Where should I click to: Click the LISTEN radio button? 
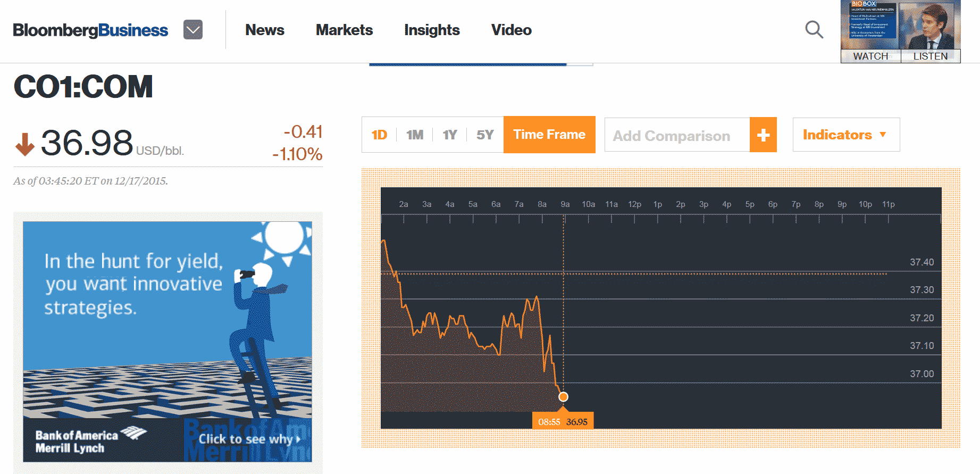931,56
